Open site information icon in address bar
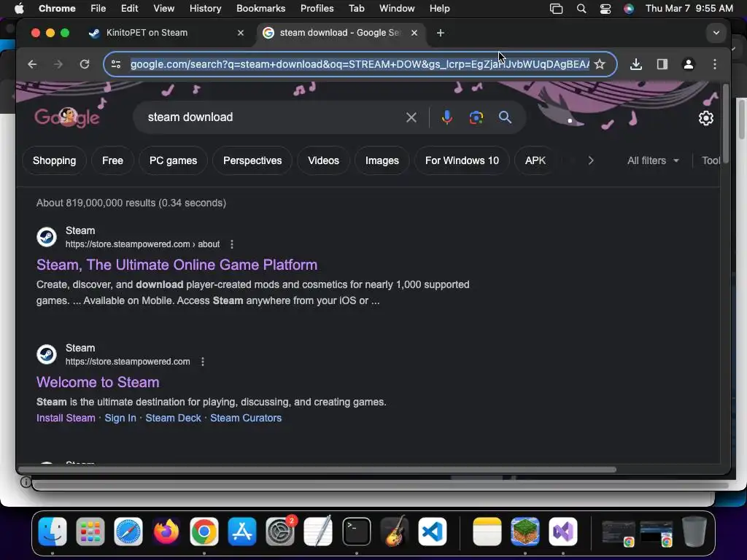 [x=116, y=64]
